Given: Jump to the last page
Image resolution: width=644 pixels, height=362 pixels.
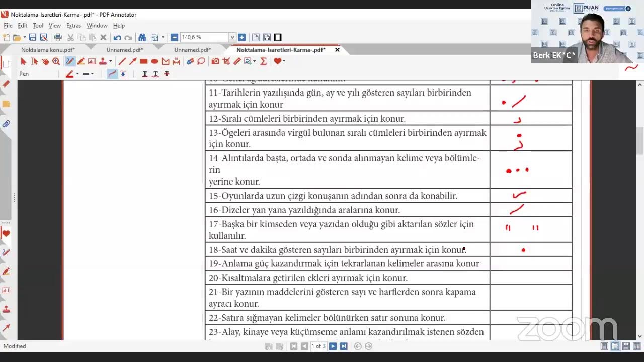Looking at the screenshot, I should click(344, 346).
